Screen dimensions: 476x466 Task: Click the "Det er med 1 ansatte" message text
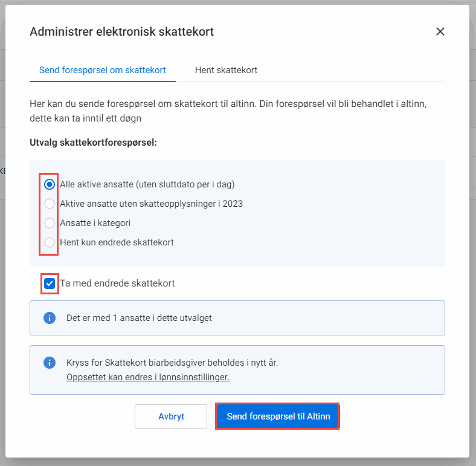pyautogui.click(x=139, y=317)
